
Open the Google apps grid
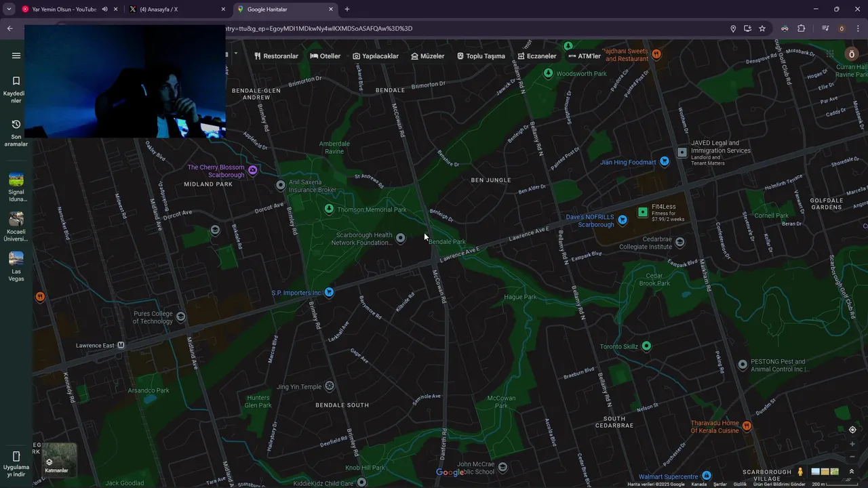click(x=829, y=54)
